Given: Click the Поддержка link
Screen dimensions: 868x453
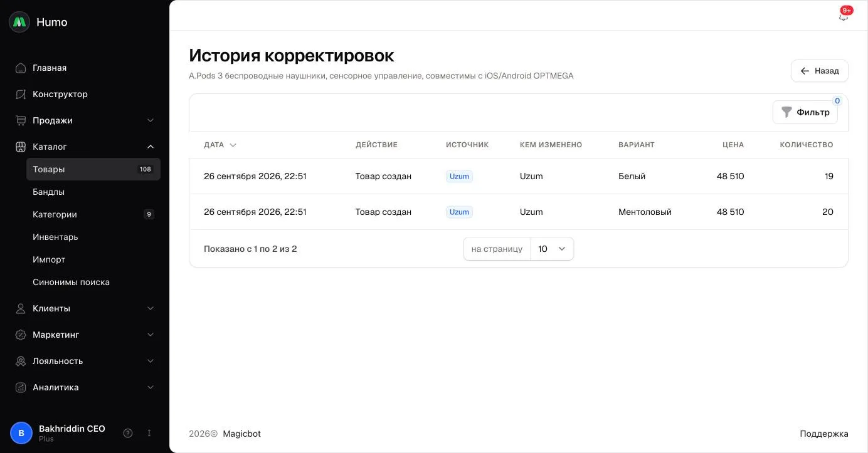Looking at the screenshot, I should [x=824, y=434].
